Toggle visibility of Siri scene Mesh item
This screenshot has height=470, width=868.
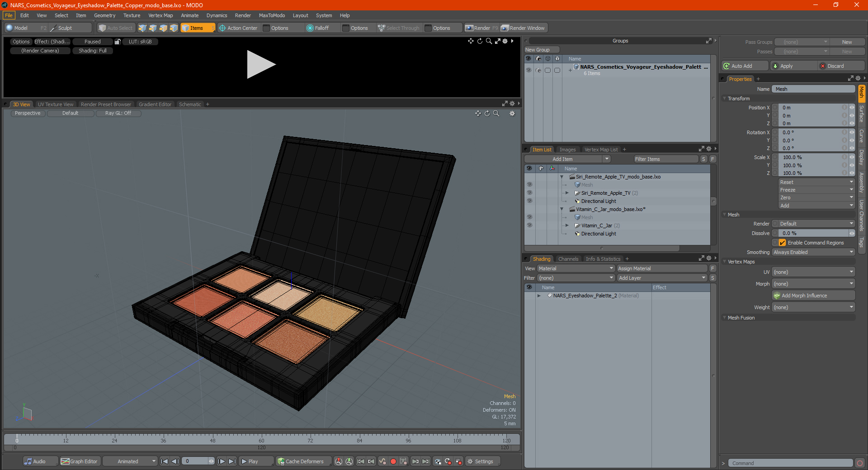529,185
